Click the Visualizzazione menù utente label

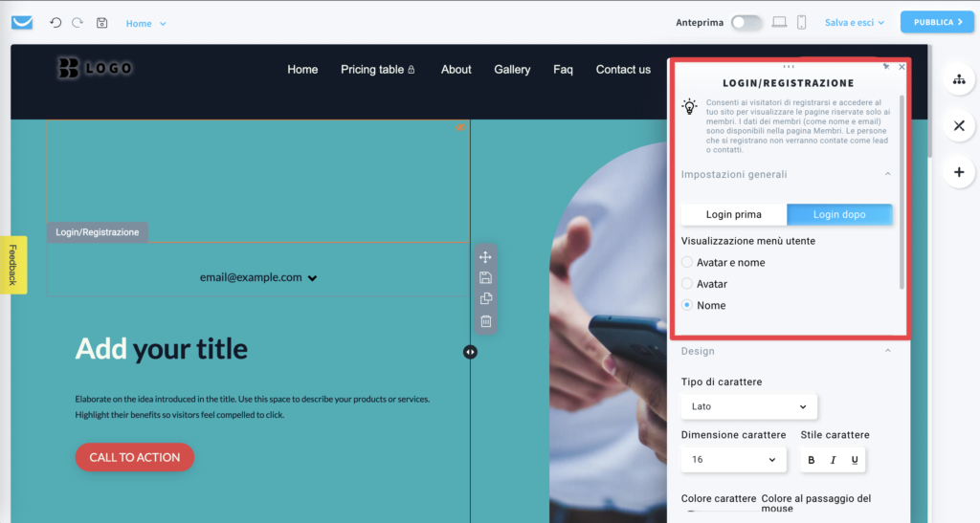748,240
